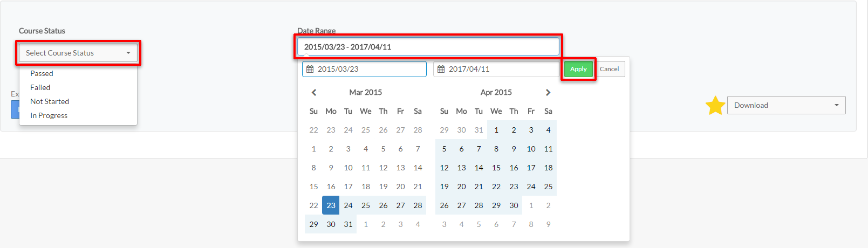The width and height of the screenshot is (868, 248).
Task: Select highlighted March 23 in calendar
Action: click(x=331, y=205)
